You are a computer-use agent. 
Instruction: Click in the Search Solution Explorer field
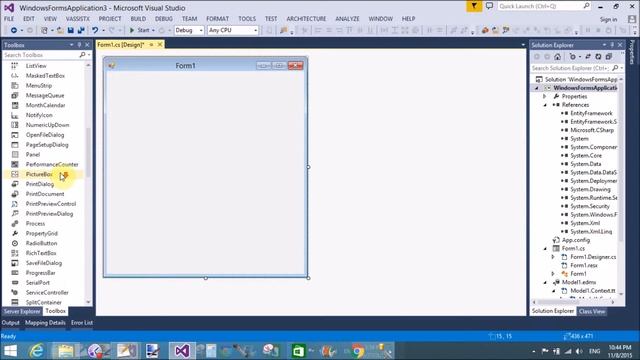tap(571, 68)
